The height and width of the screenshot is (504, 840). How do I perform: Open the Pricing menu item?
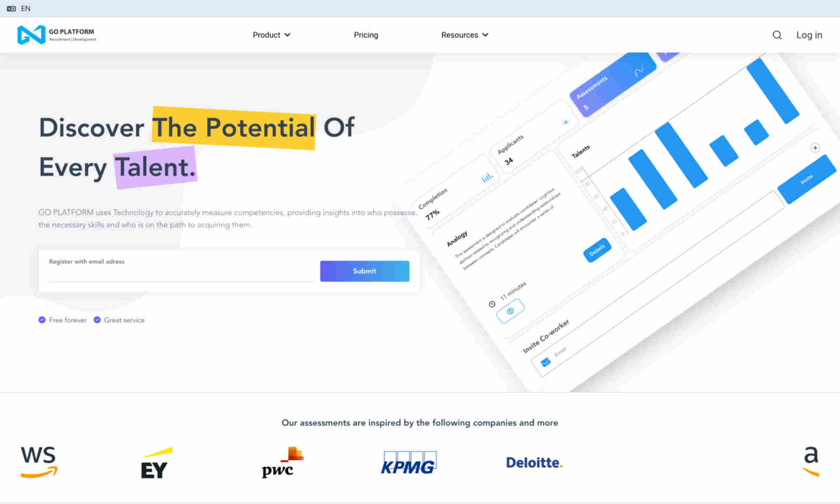(x=366, y=35)
